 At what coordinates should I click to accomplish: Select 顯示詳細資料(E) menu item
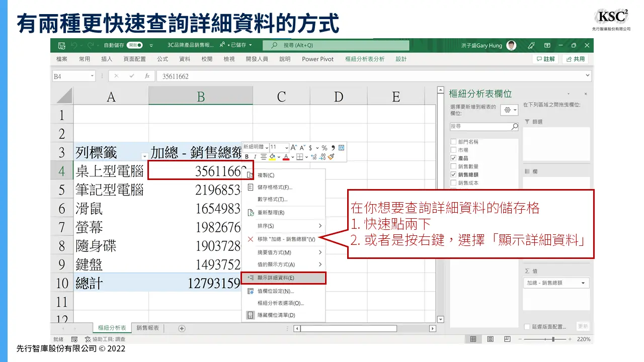click(x=283, y=278)
